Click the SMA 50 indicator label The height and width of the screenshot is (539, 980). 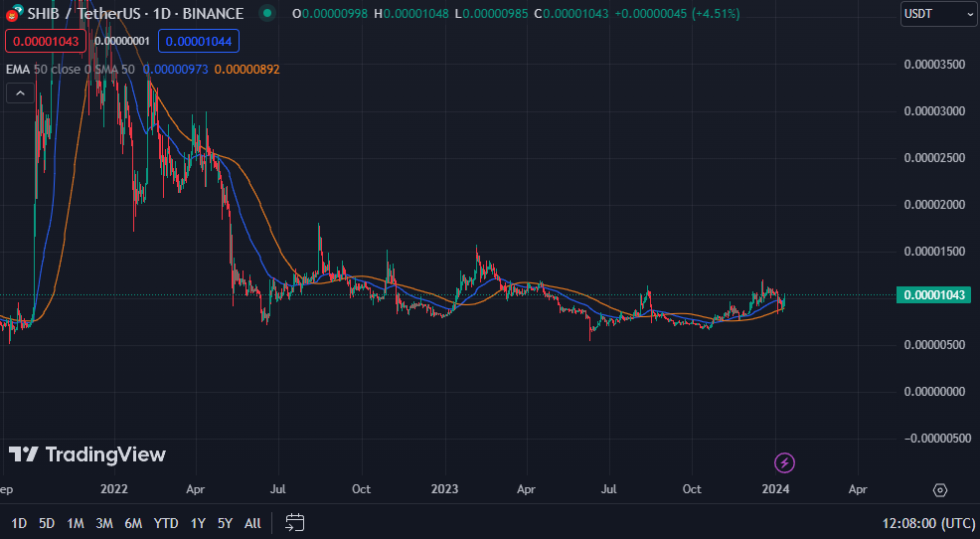[x=115, y=70]
